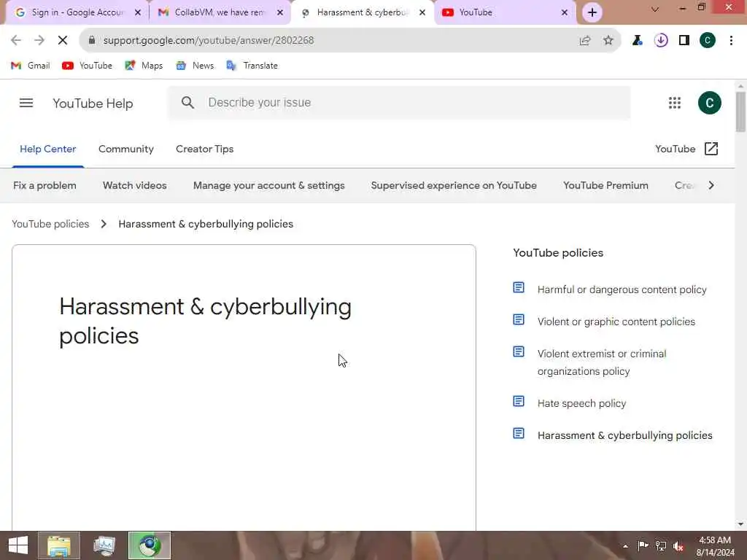
Task: Click the network tray icon
Action: click(x=660, y=546)
